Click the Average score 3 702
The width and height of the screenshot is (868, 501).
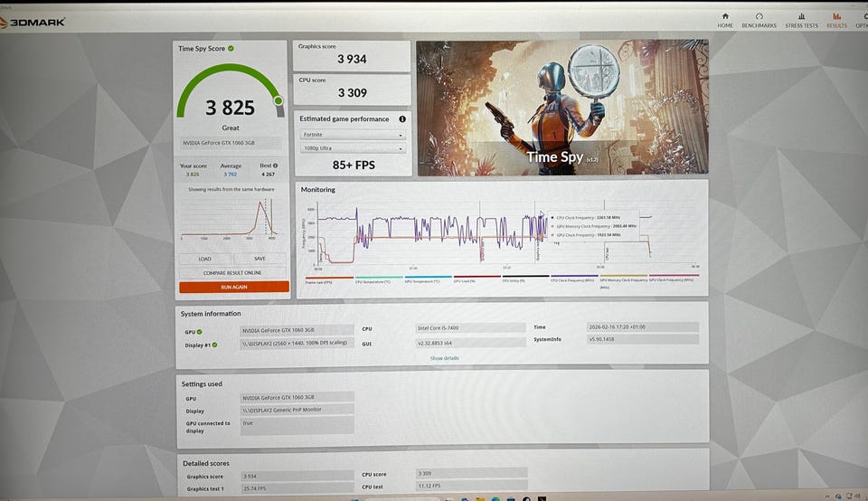click(231, 174)
